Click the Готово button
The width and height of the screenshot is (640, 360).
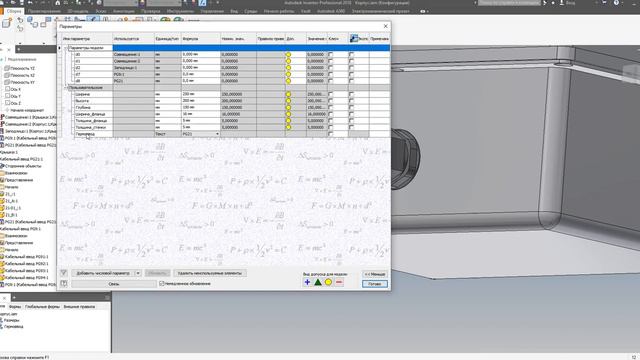tap(375, 284)
